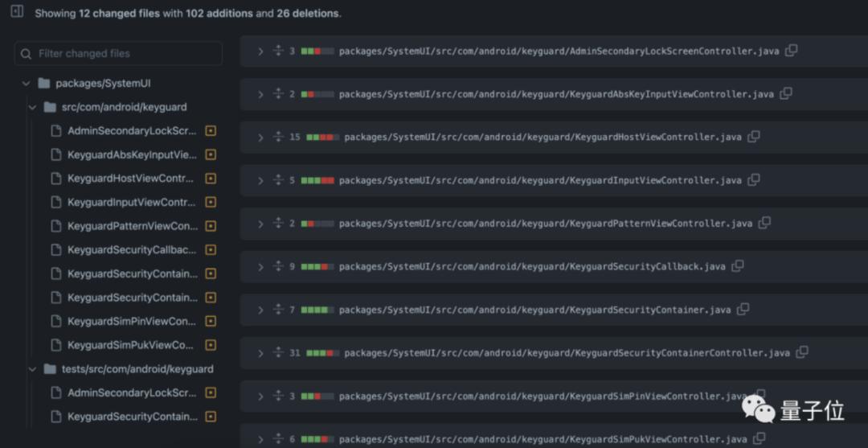Image resolution: width=868 pixels, height=448 pixels.
Task: Copy path of KeyguardAbsKeyInputViewController.java
Action: 786,93
